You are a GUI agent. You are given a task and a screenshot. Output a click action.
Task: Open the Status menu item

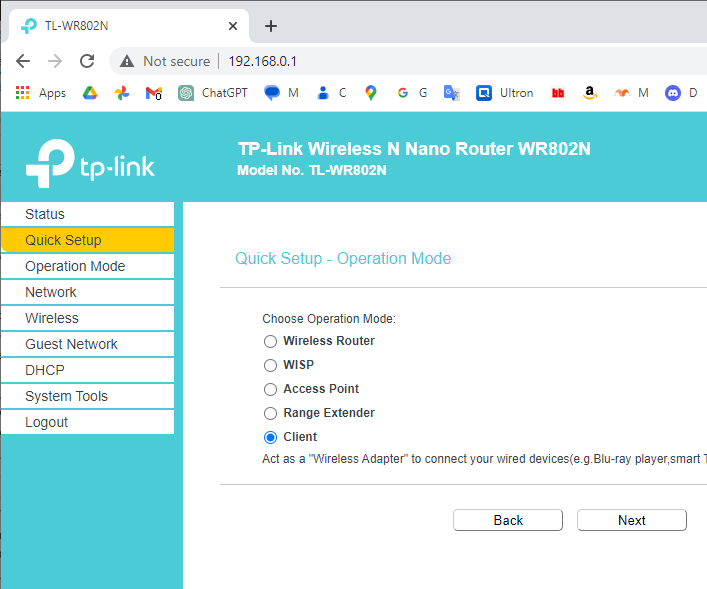[x=88, y=214]
